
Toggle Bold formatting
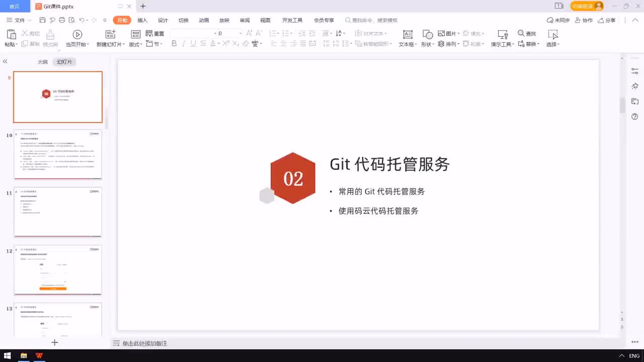click(x=174, y=44)
